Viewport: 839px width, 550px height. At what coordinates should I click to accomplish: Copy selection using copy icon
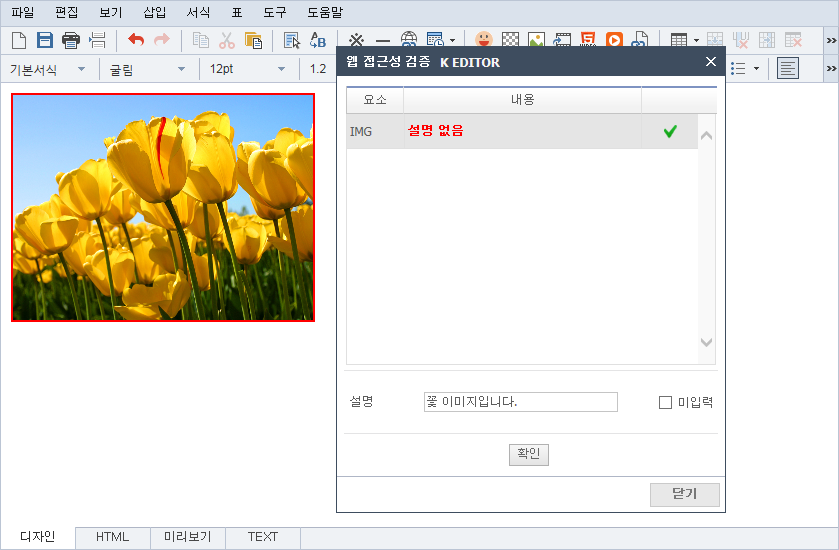click(201, 40)
